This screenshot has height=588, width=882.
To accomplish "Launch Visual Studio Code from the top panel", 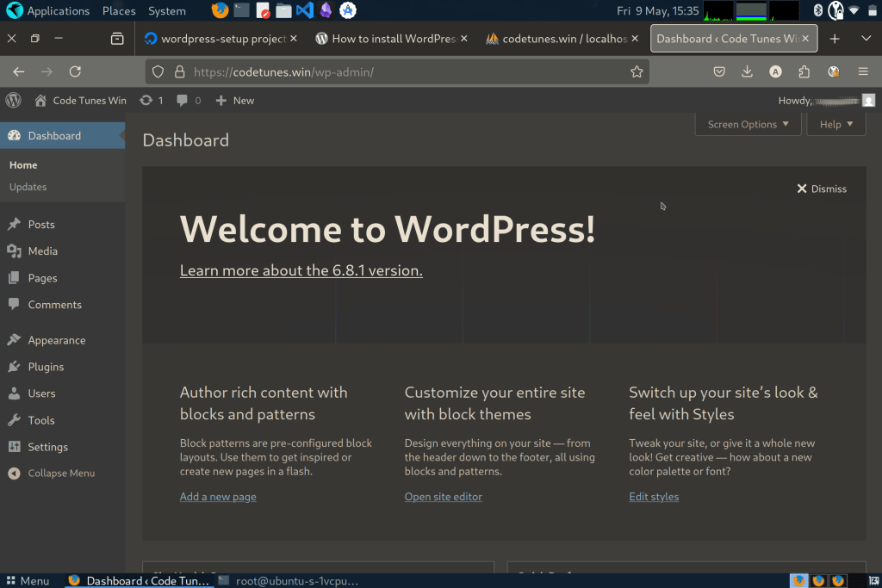I will (x=305, y=10).
